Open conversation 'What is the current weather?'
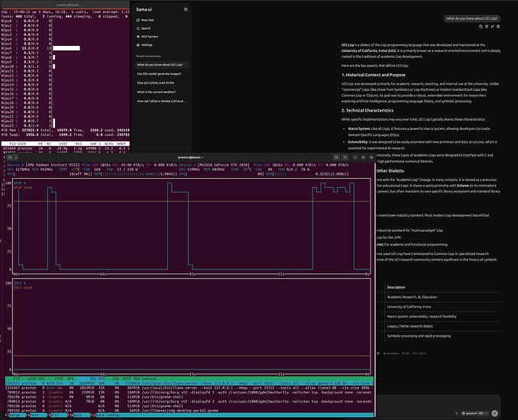The height and width of the screenshot is (420, 518). click(161, 92)
